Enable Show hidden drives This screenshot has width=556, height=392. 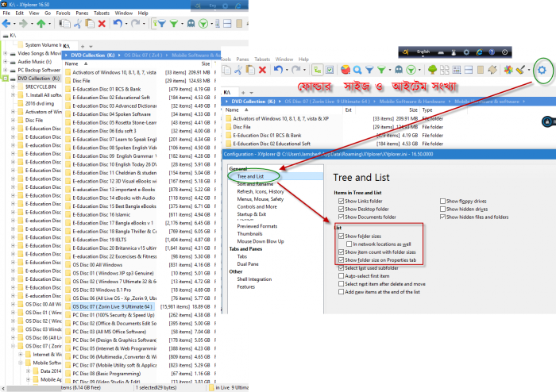click(442, 209)
